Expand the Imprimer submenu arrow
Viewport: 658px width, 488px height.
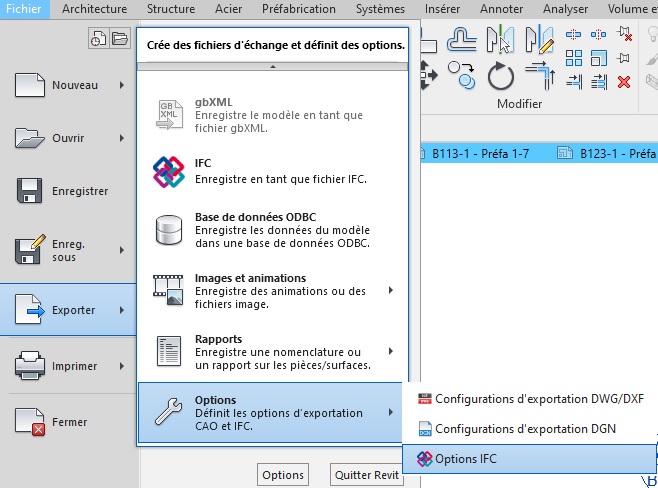coord(122,366)
